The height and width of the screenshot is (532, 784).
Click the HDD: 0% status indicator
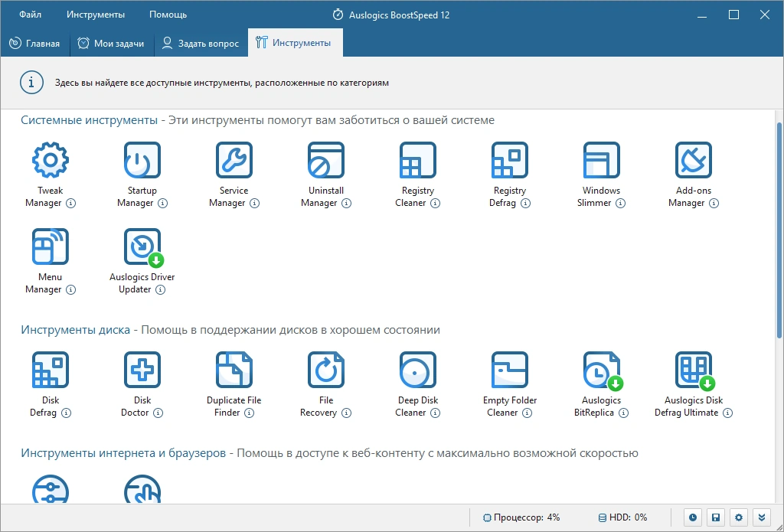click(622, 517)
